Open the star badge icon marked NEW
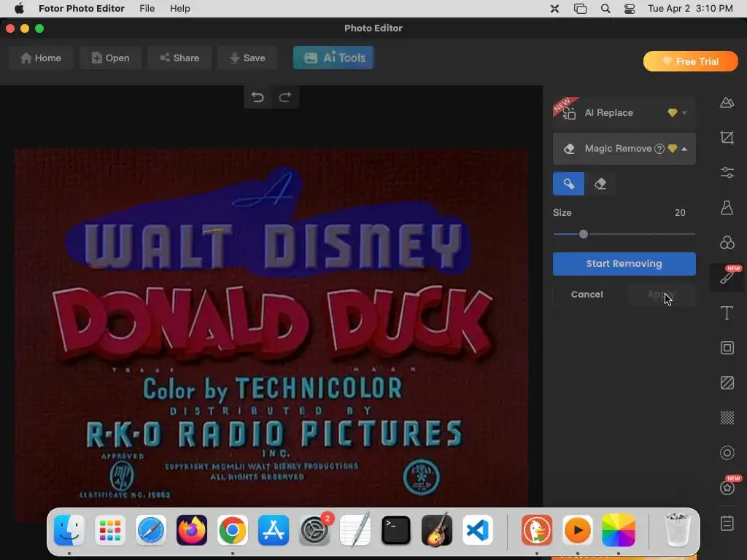The height and width of the screenshot is (560, 747). pyautogui.click(x=727, y=486)
